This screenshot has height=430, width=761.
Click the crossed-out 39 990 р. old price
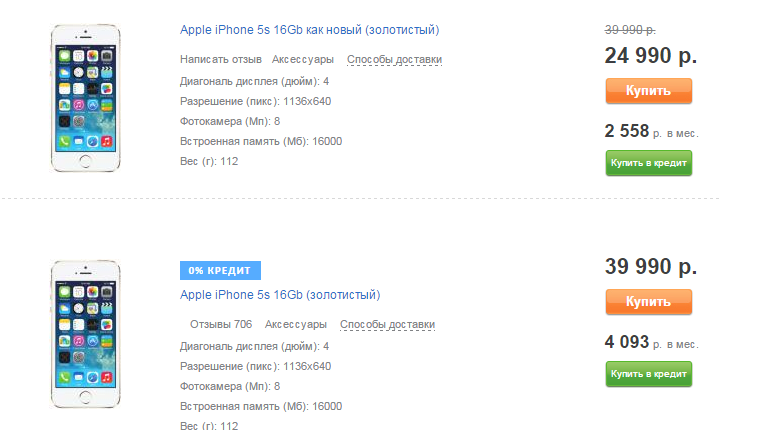(x=630, y=30)
